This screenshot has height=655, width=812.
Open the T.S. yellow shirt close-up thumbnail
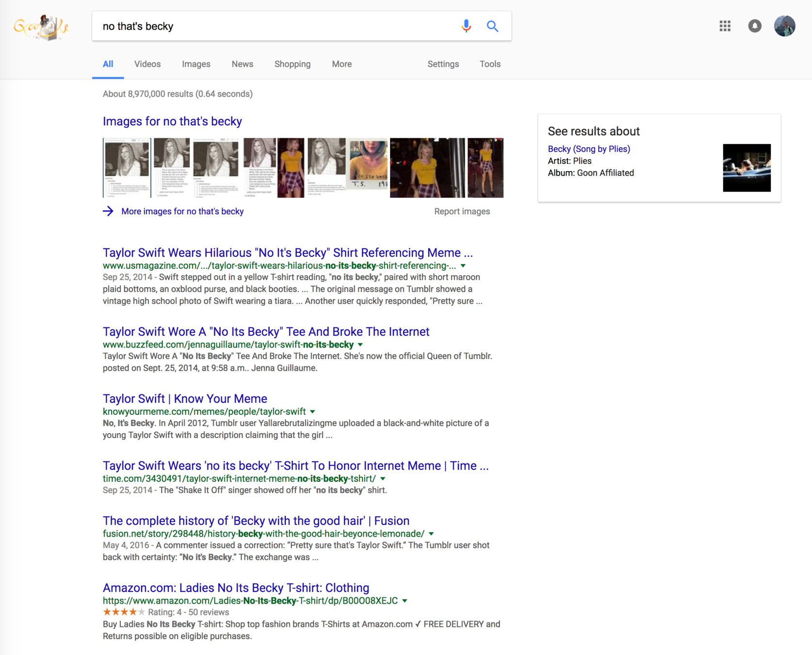tap(368, 165)
